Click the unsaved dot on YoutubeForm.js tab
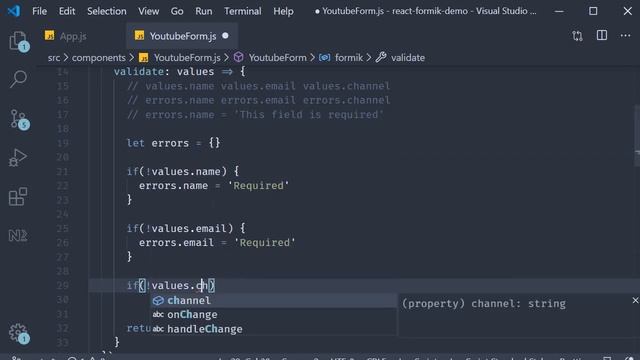 225,36
